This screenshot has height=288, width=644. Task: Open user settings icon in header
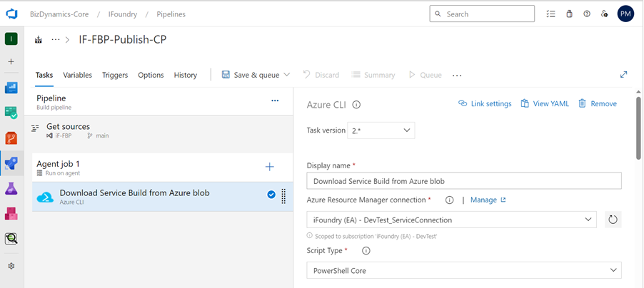604,14
